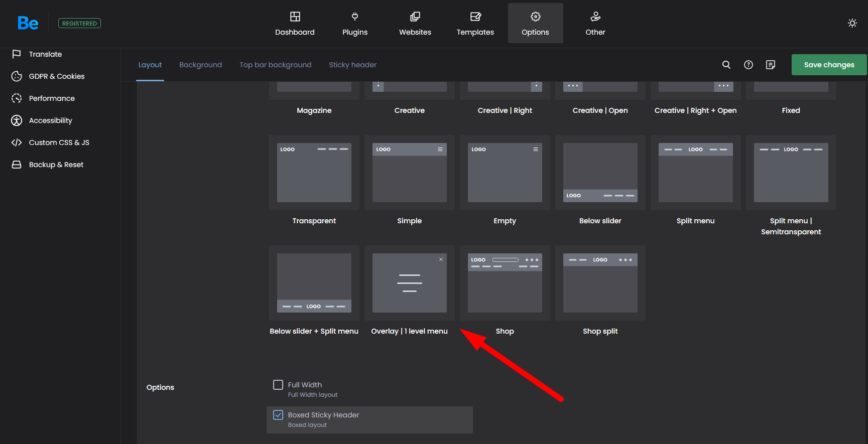Click the Be logo
868x444 pixels.
(28, 23)
